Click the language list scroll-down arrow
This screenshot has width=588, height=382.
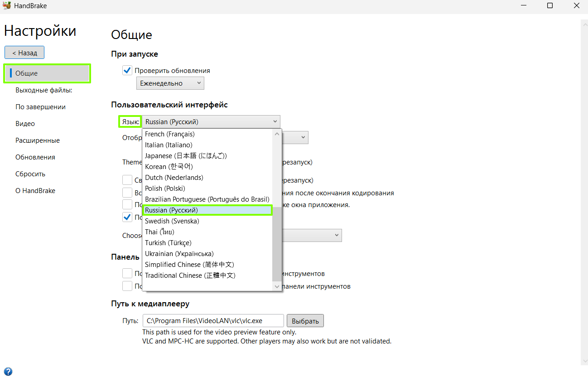click(277, 286)
